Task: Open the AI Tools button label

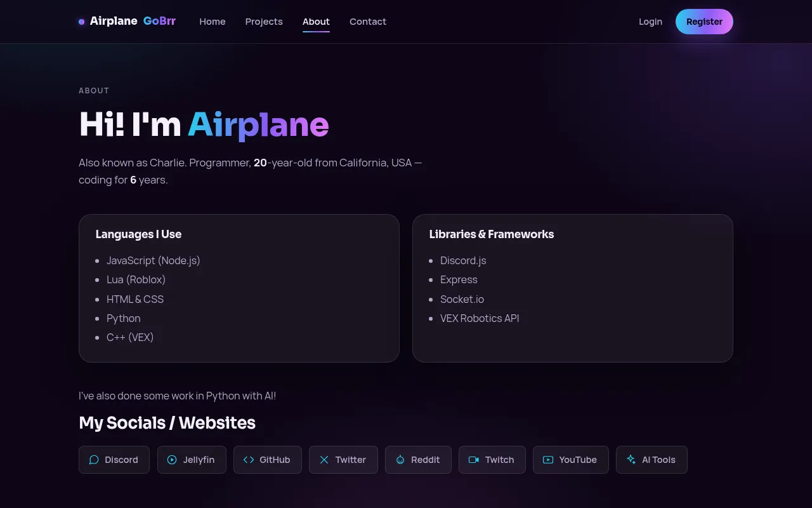Action: (658, 460)
